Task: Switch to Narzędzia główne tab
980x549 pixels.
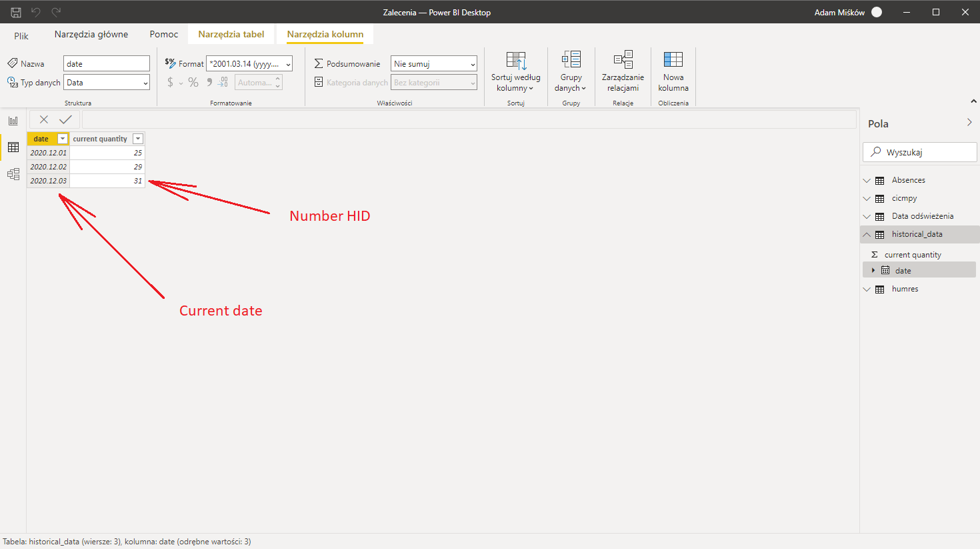Action: tap(91, 34)
